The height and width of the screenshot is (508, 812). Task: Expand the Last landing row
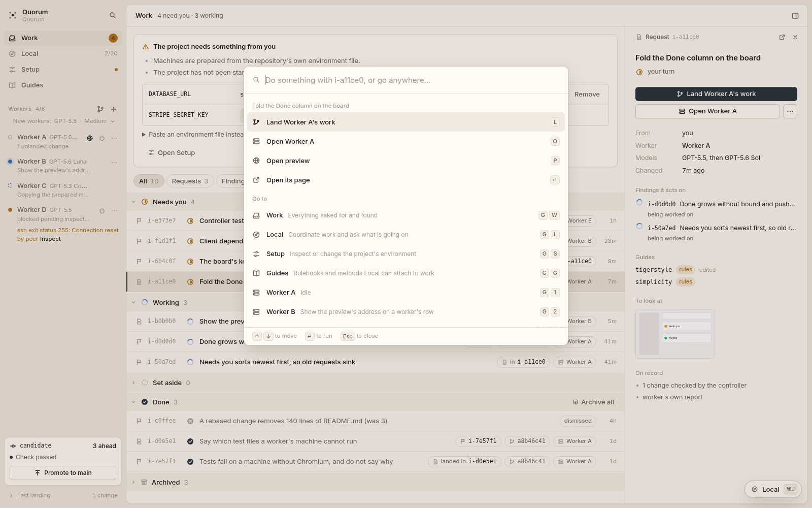(63, 496)
